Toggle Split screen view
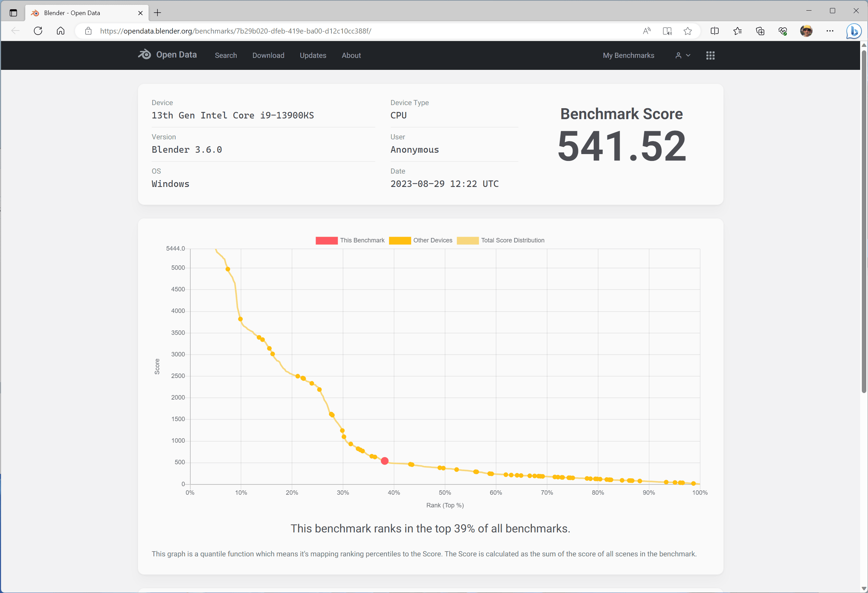The height and width of the screenshot is (593, 868). 715,31
